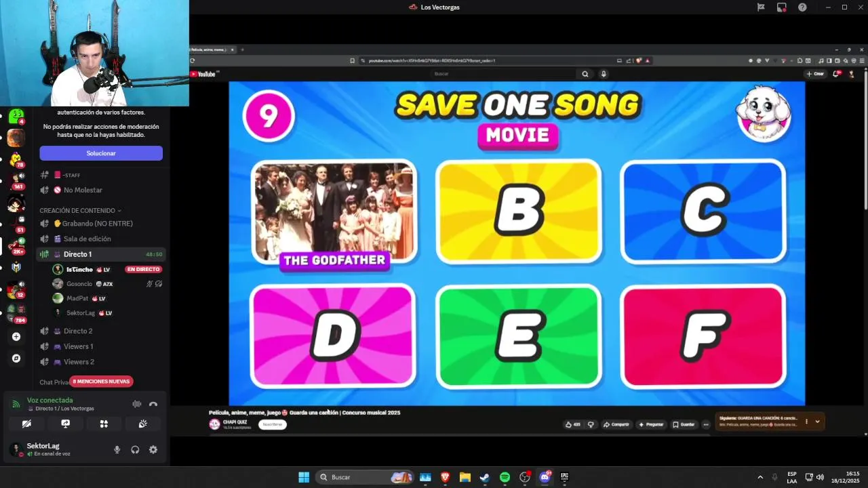Open Steam from the taskbar

pos(484,477)
